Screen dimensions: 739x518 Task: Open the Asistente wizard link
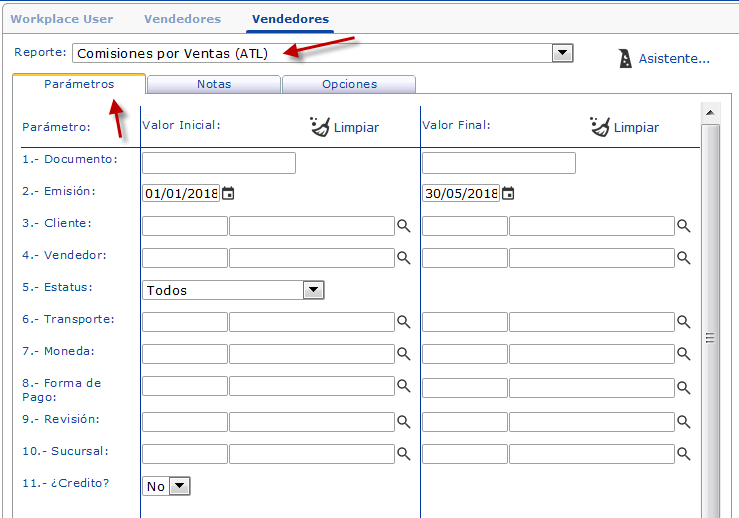(x=673, y=58)
